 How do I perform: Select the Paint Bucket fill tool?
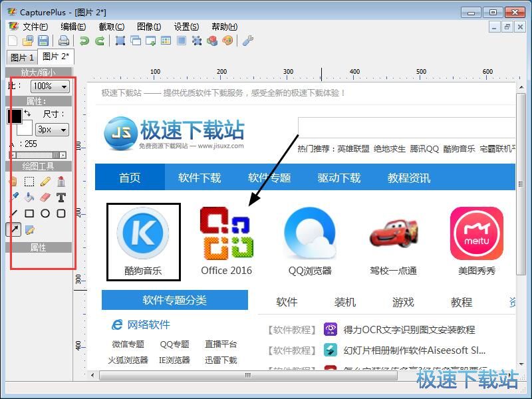pos(29,198)
